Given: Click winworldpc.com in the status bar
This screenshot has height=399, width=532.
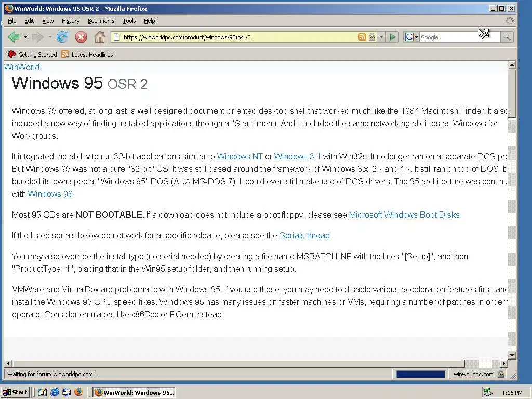Looking at the screenshot, I should click(473, 374).
